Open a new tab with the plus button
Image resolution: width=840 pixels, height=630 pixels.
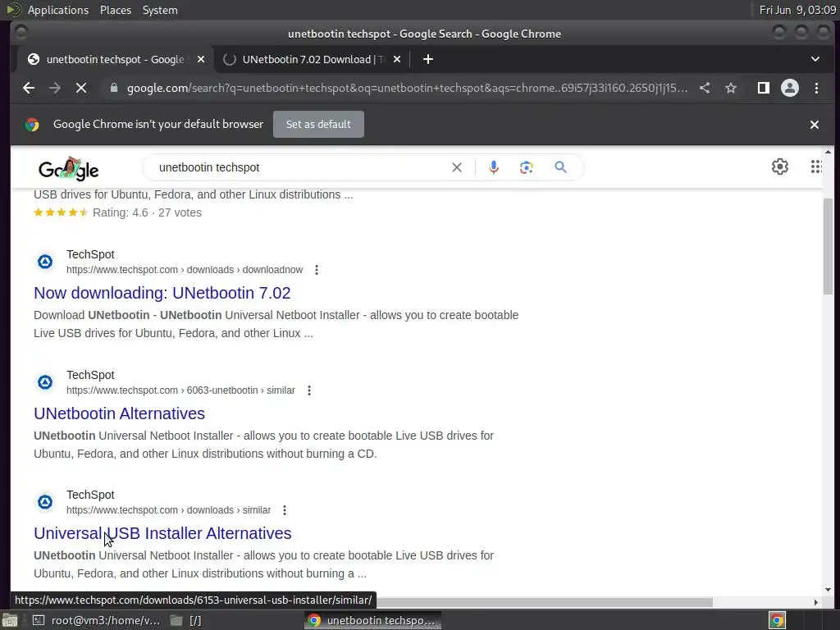coord(427,59)
